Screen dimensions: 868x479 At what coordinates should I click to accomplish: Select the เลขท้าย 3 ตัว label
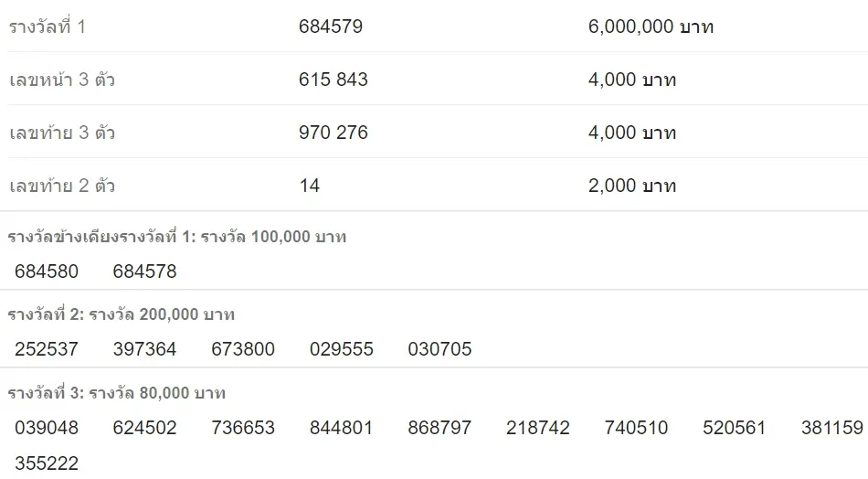pos(62,133)
